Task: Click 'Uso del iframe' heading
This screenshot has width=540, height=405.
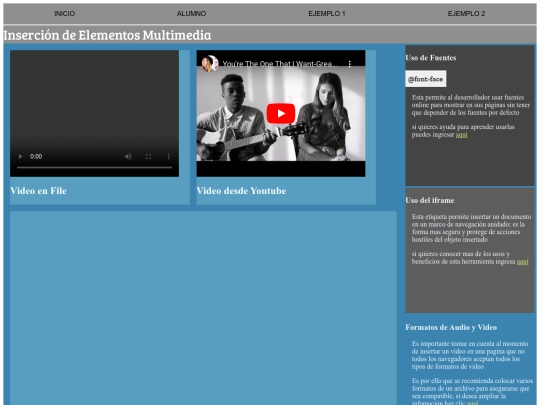Action: click(430, 200)
